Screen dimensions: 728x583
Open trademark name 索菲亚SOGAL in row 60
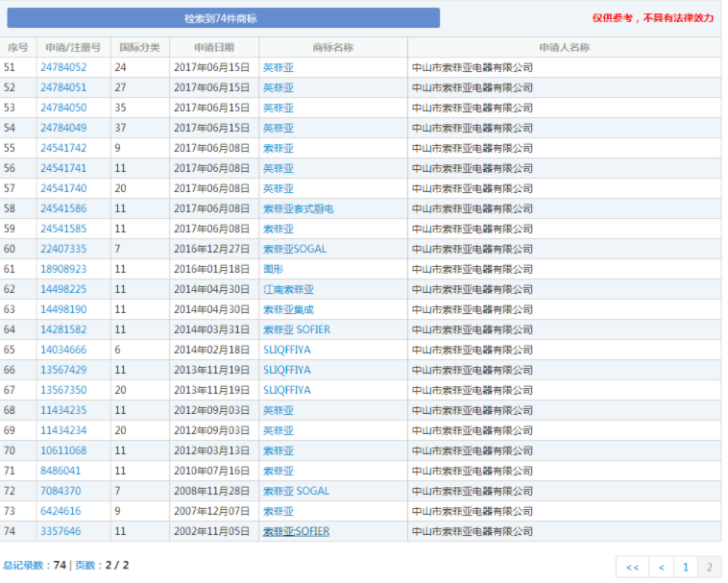tap(295, 250)
